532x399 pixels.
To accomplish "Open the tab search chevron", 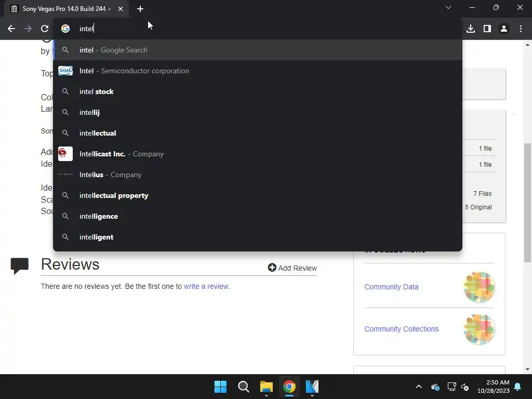I will click(x=448, y=7).
